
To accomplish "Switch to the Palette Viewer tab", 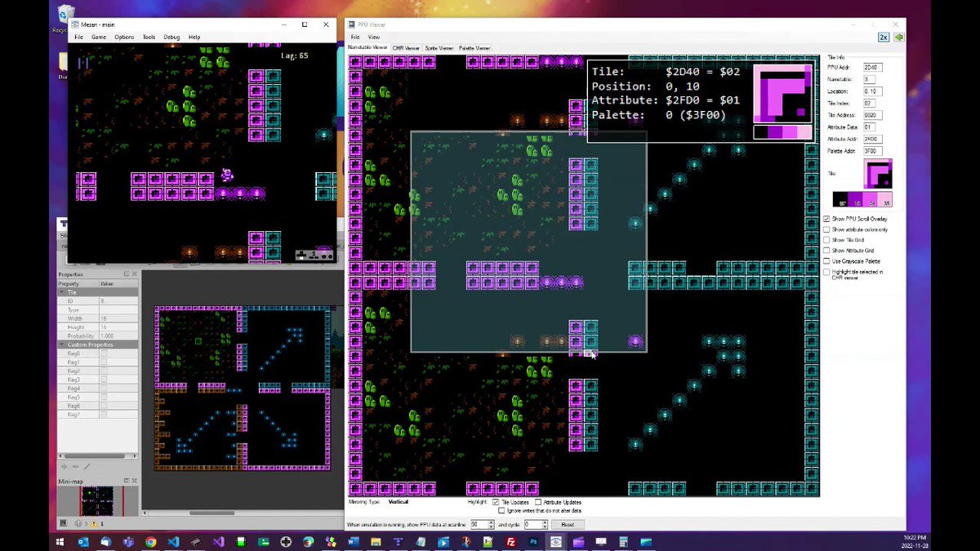I will tap(474, 48).
